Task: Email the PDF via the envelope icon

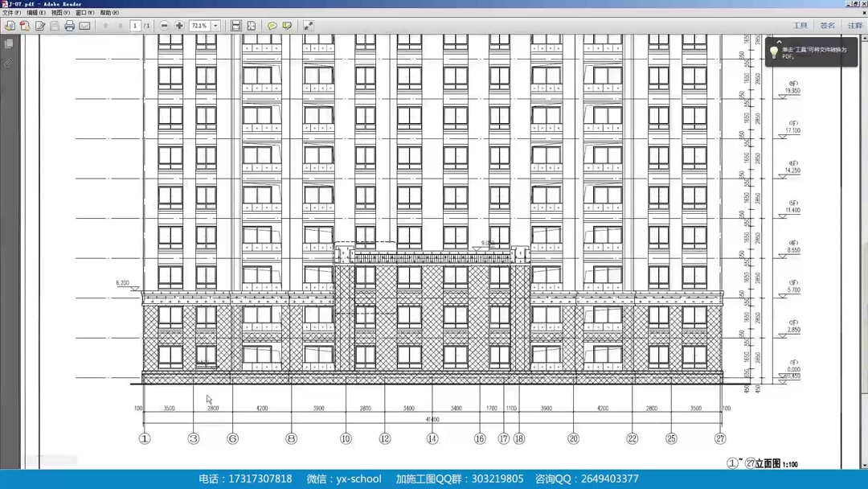Action: (84, 25)
